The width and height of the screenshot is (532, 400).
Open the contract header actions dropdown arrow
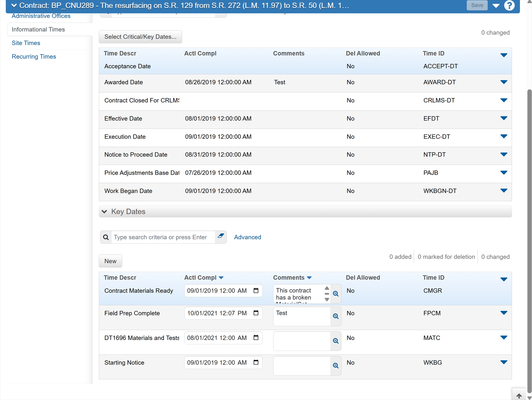(496, 5)
